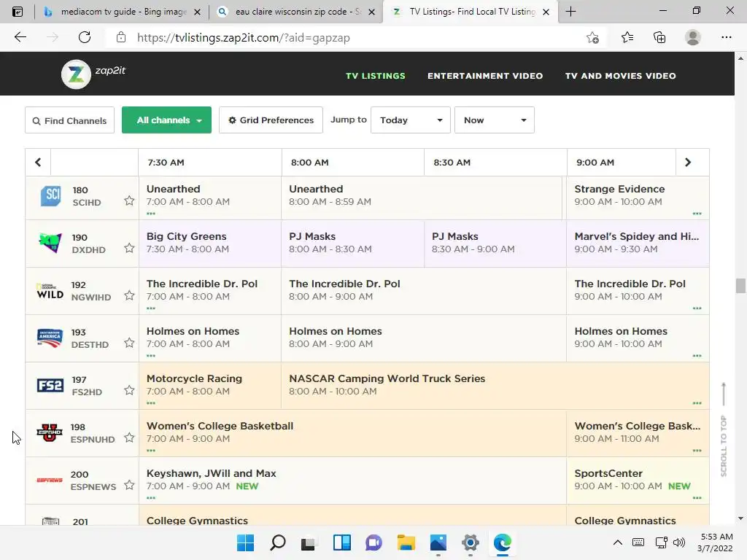
Task: Favorite the ESPNUHD channel star
Action: (129, 437)
